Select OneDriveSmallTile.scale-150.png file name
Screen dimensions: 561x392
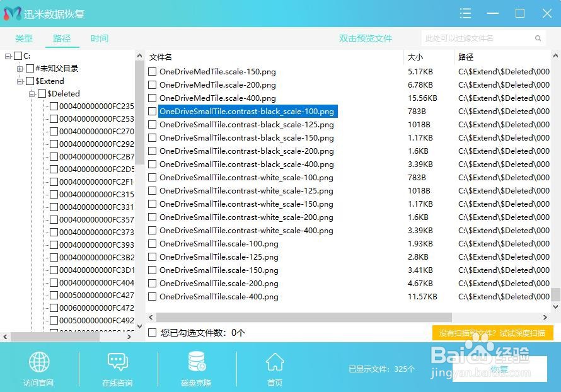219,270
